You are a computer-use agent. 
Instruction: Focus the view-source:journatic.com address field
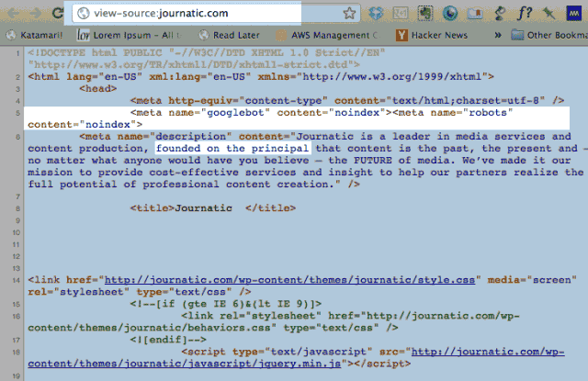click(x=216, y=14)
